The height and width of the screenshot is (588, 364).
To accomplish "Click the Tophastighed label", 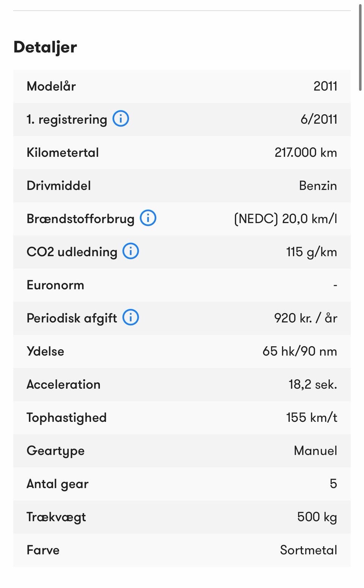I will 66,418.
